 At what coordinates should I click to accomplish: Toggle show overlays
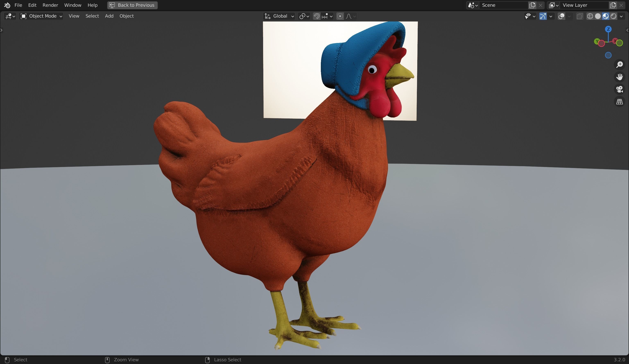tap(561, 16)
